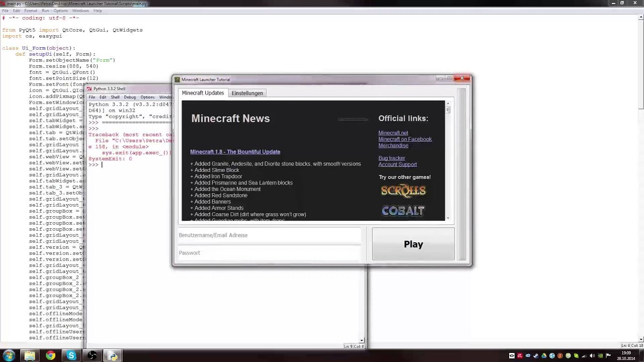The width and height of the screenshot is (644, 362).
Task: Open the volume control in tray
Action: (x=592, y=355)
